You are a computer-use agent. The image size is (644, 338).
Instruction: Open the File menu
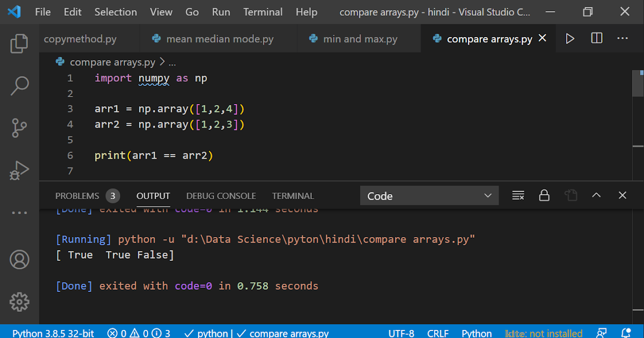pyautogui.click(x=43, y=12)
